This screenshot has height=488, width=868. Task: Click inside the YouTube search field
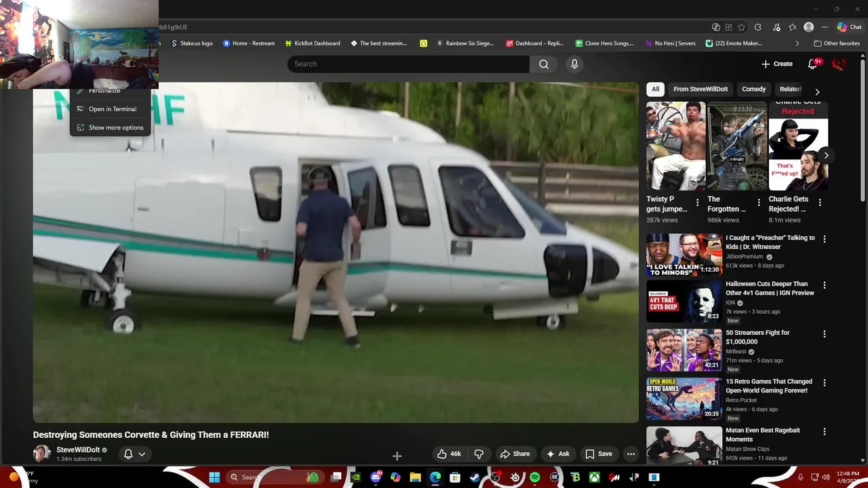coord(408,64)
